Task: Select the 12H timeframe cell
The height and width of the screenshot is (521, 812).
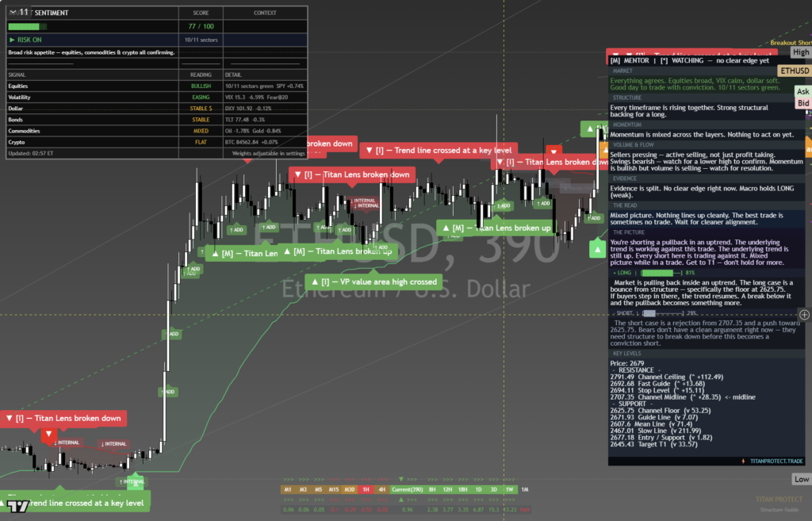Action: coord(447,489)
